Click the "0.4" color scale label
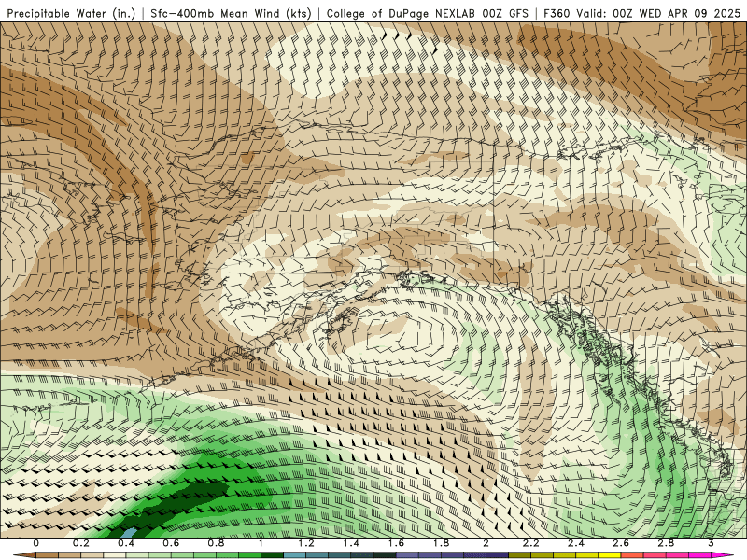 point(126,543)
